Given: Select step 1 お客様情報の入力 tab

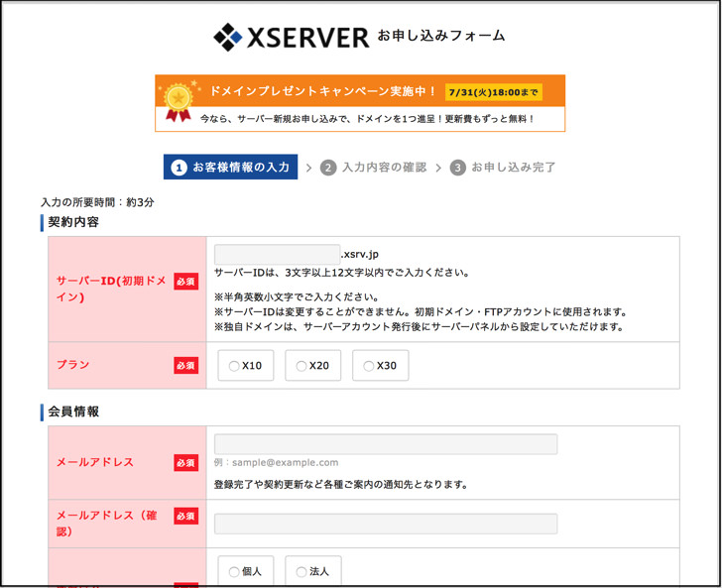Looking at the screenshot, I should [231, 167].
